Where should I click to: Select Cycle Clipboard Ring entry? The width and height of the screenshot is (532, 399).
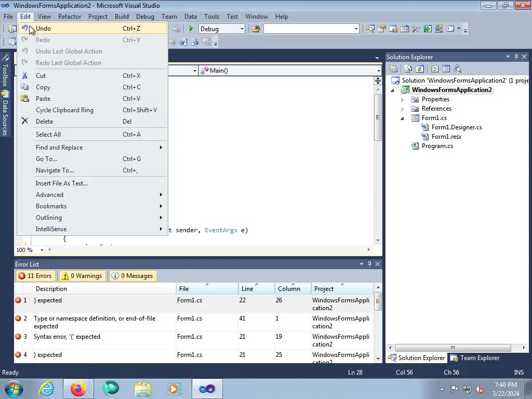[92, 110]
